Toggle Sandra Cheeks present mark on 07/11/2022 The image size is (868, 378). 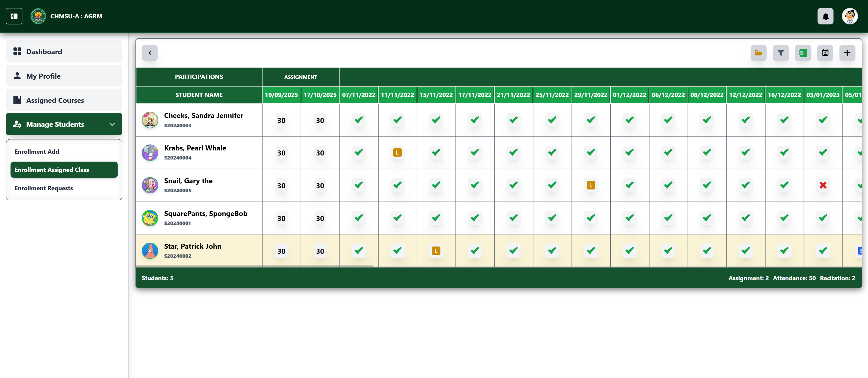[x=359, y=120]
